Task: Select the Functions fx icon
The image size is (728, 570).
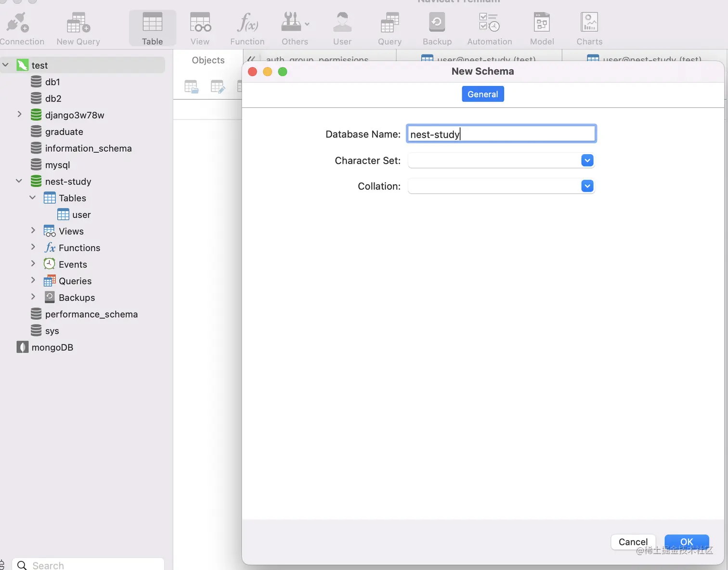Action: click(50, 248)
